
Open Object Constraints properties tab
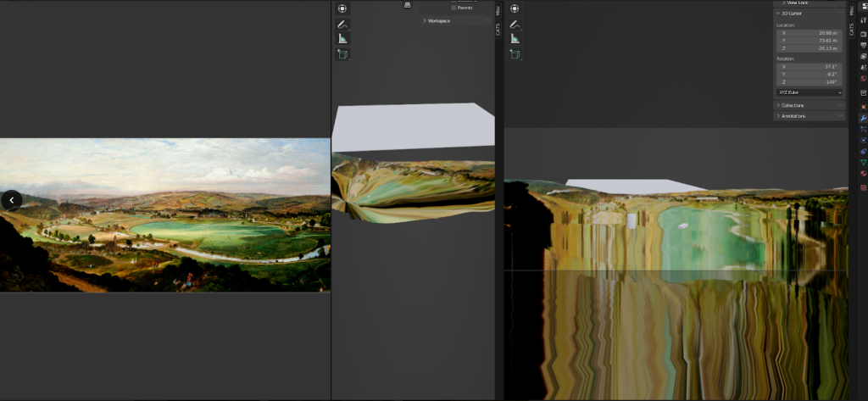click(x=863, y=151)
